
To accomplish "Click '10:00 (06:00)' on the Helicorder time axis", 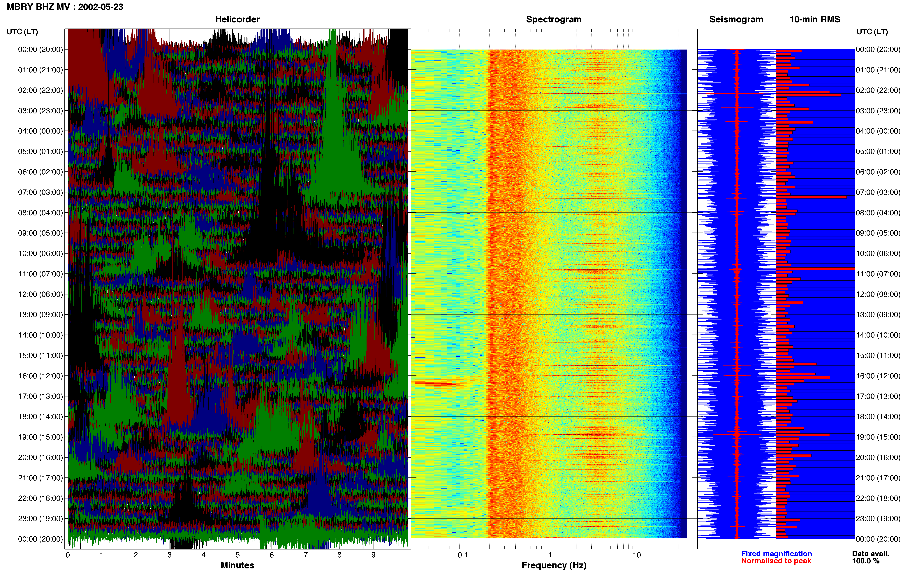I will (x=41, y=253).
